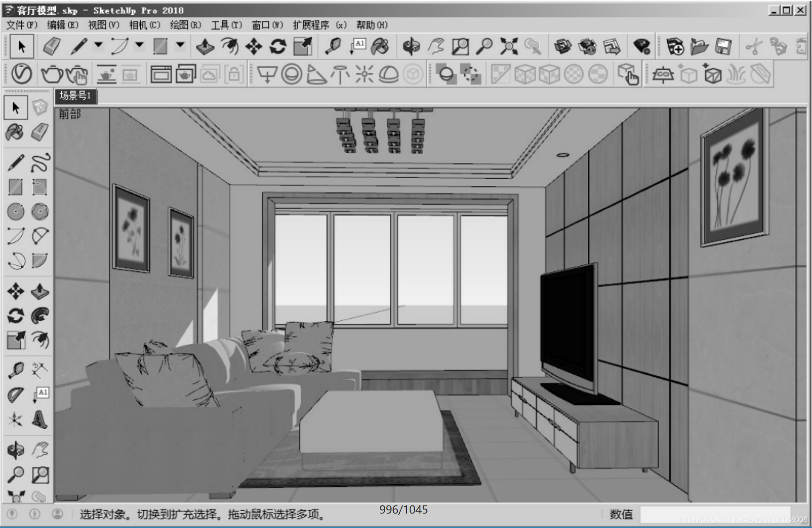Pick the Tape Measure tool in top toolbar
The width and height of the screenshot is (812, 528).
pos(334,46)
